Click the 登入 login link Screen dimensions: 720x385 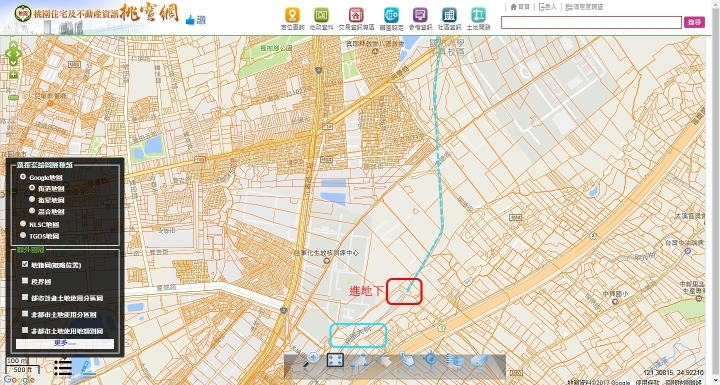[547, 7]
